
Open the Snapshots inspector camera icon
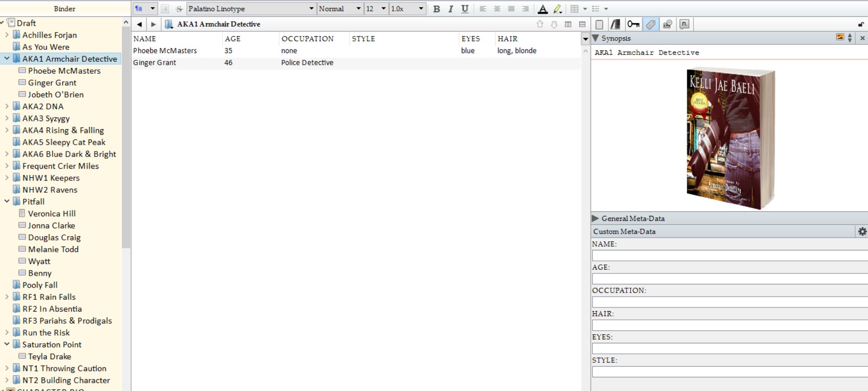(667, 24)
